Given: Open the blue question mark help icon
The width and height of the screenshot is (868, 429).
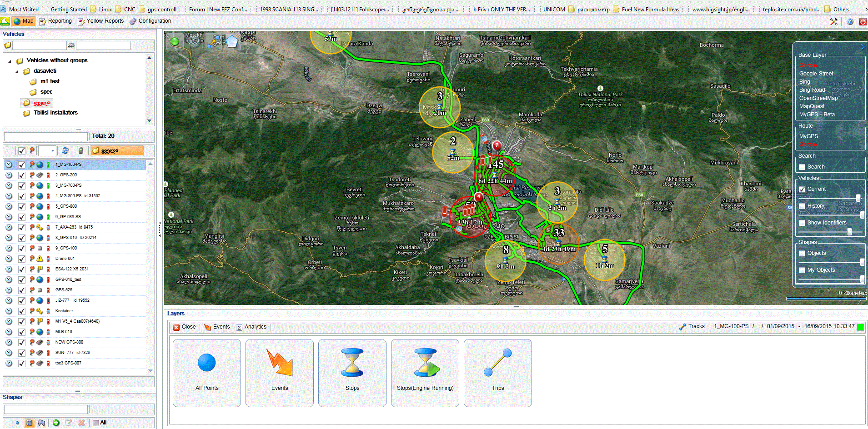Looking at the screenshot, I should 849,22.
